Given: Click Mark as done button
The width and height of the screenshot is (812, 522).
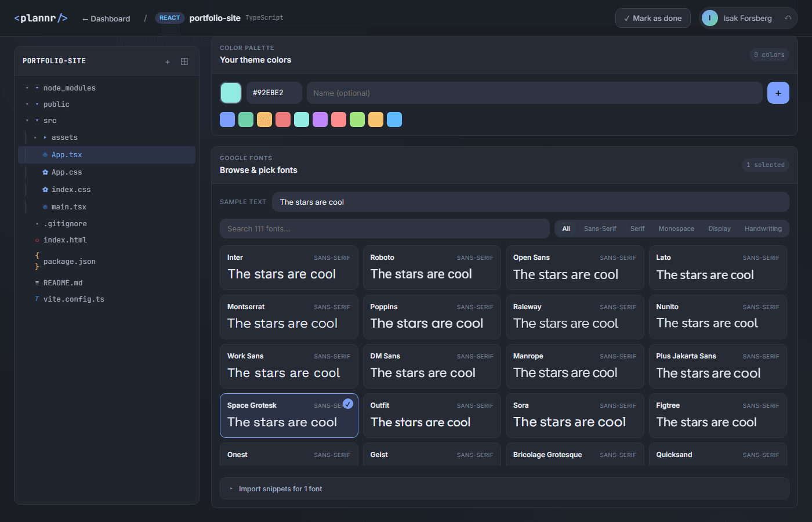Looking at the screenshot, I should (652, 18).
